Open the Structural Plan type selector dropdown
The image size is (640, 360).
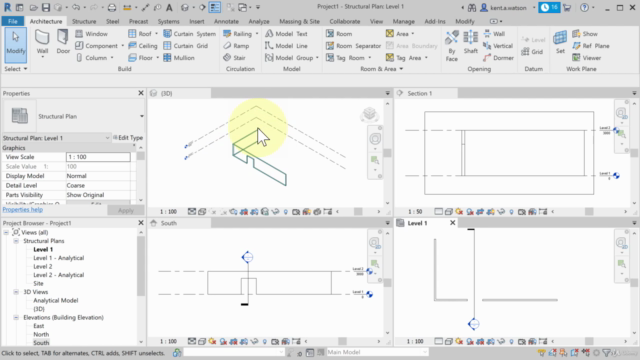[142, 116]
